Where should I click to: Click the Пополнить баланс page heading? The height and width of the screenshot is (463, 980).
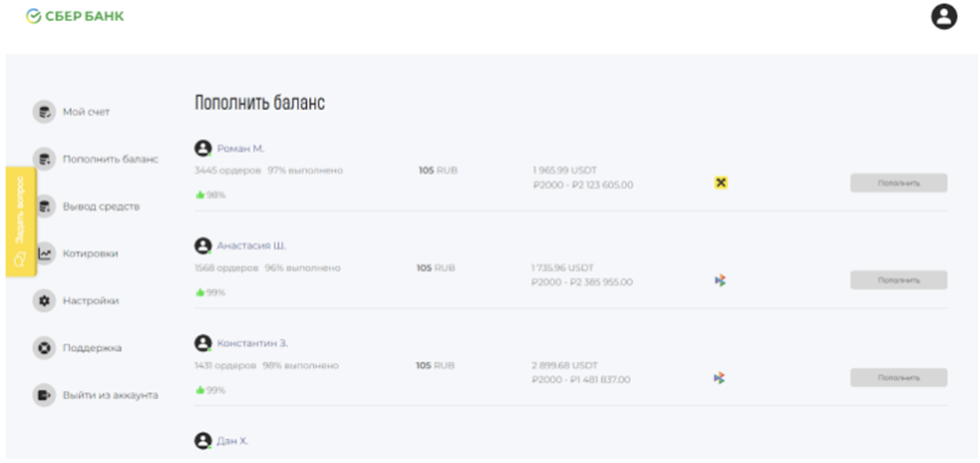tap(259, 103)
